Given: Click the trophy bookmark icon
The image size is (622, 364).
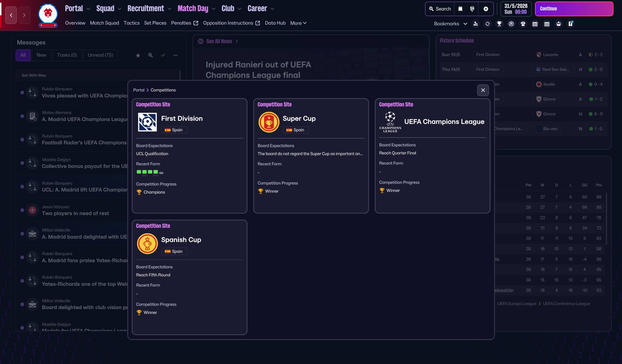Looking at the screenshot, I should pyautogui.click(x=499, y=24).
